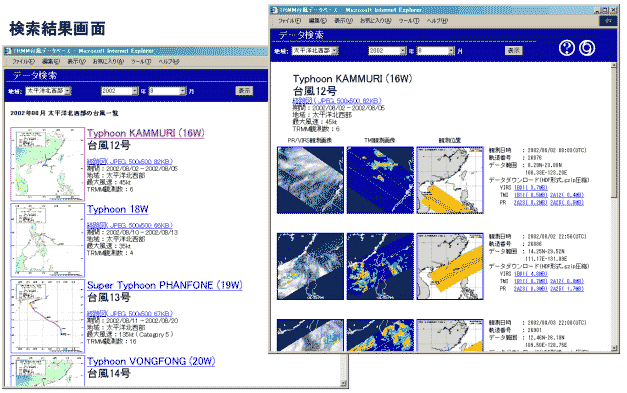The image size is (627, 393).
Task: Click the circular spiral typhoon icon
Action: click(x=587, y=48)
